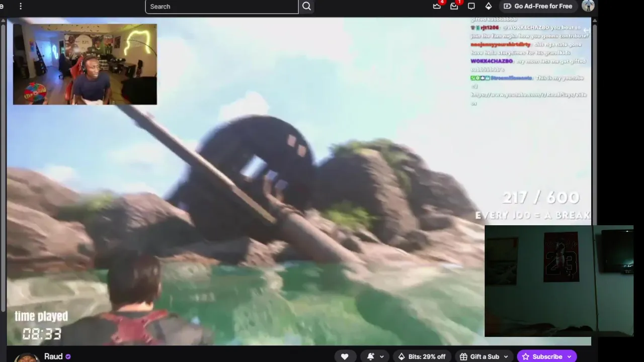Click the Go Ad-Free for Free button
This screenshot has width=644, height=362.
(538, 6)
